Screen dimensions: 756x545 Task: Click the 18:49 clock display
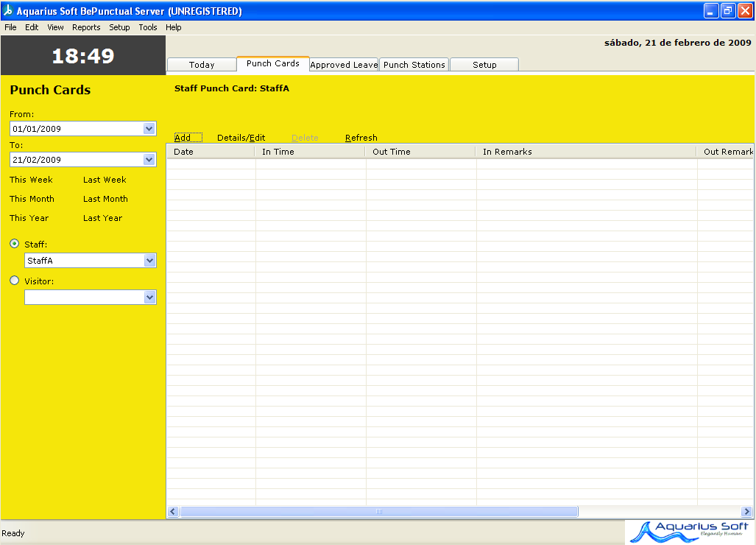83,56
